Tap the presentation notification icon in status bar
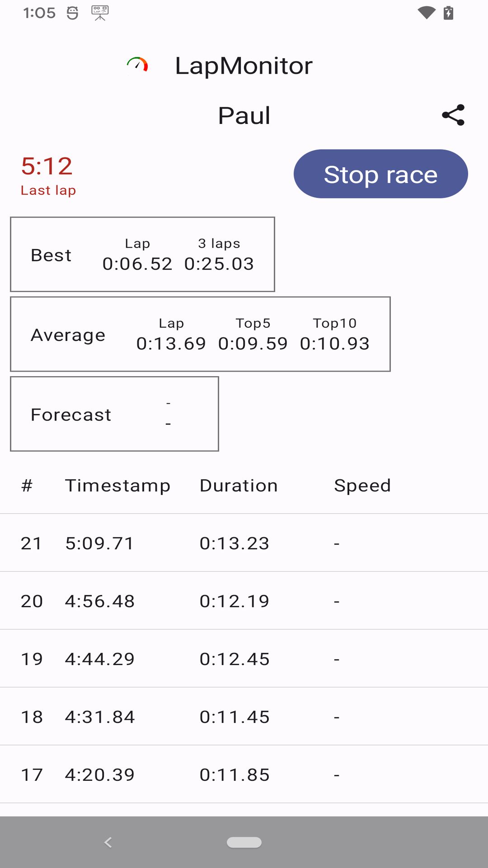This screenshot has width=488, height=868. [100, 13]
